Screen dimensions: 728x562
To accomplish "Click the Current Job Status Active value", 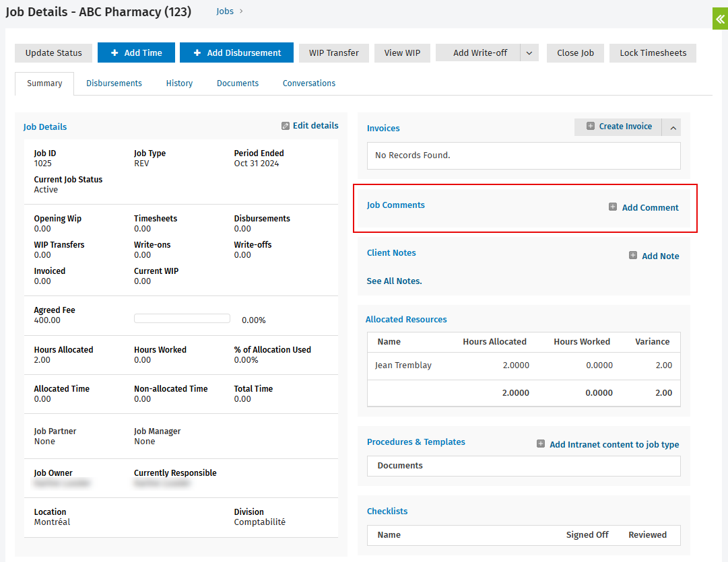I will point(46,189).
